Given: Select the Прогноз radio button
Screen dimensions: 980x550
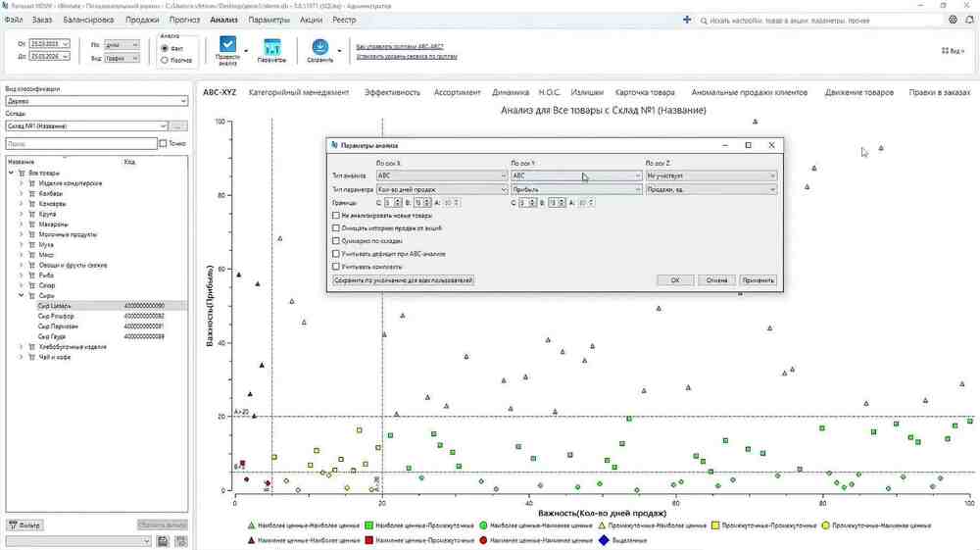Looking at the screenshot, I should point(165,61).
